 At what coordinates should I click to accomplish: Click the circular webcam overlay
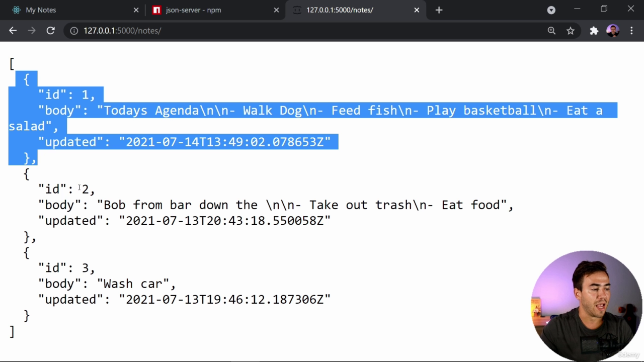coord(586,302)
